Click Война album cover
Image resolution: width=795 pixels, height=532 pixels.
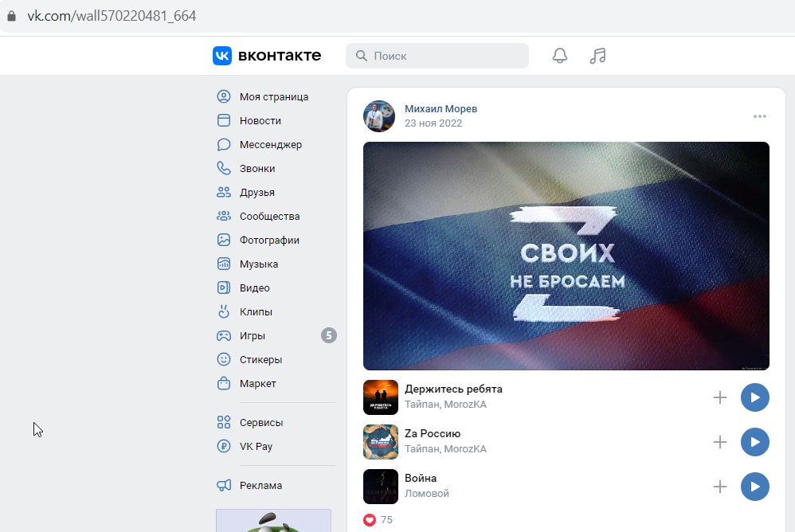coord(380,487)
